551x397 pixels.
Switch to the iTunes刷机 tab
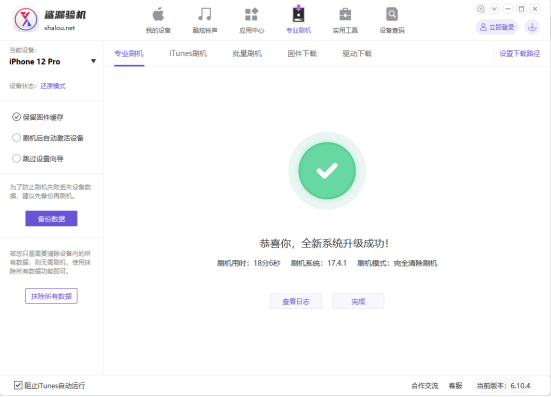[x=188, y=54]
